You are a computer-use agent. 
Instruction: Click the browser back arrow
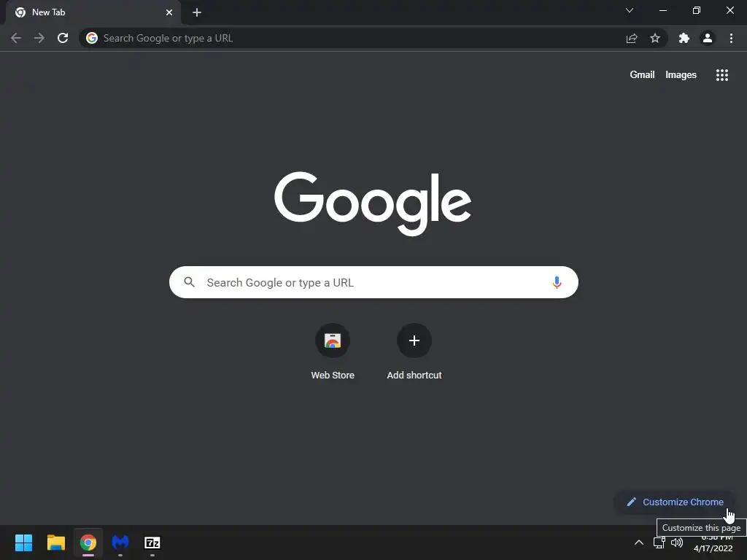click(x=16, y=38)
